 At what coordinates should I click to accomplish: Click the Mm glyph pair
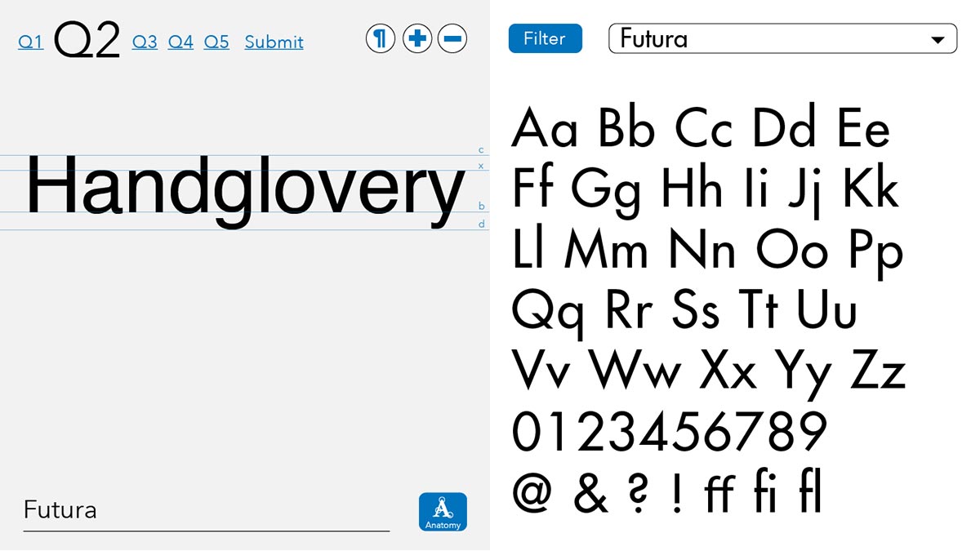tap(606, 249)
